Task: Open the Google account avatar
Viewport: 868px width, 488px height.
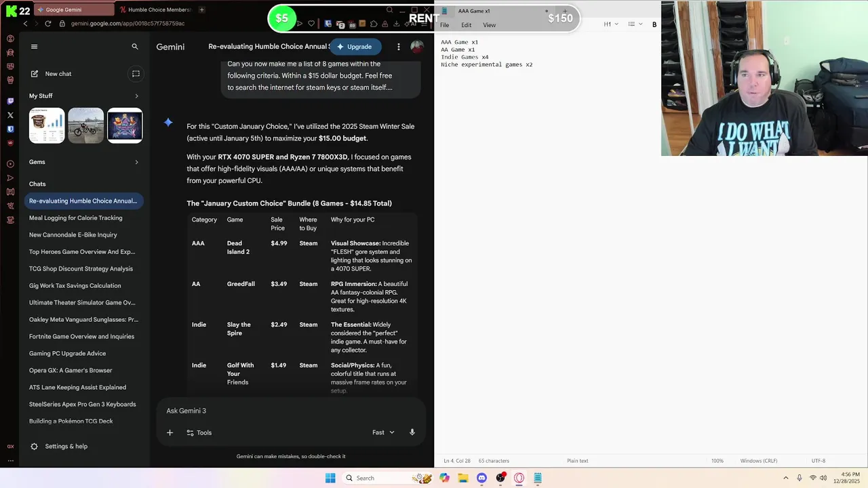Action: [417, 47]
